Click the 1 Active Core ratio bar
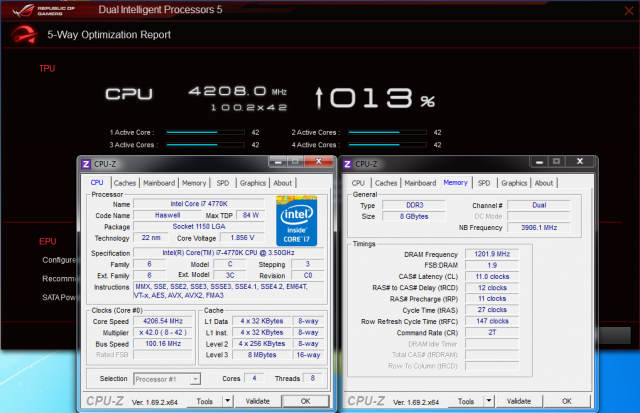 point(205,132)
